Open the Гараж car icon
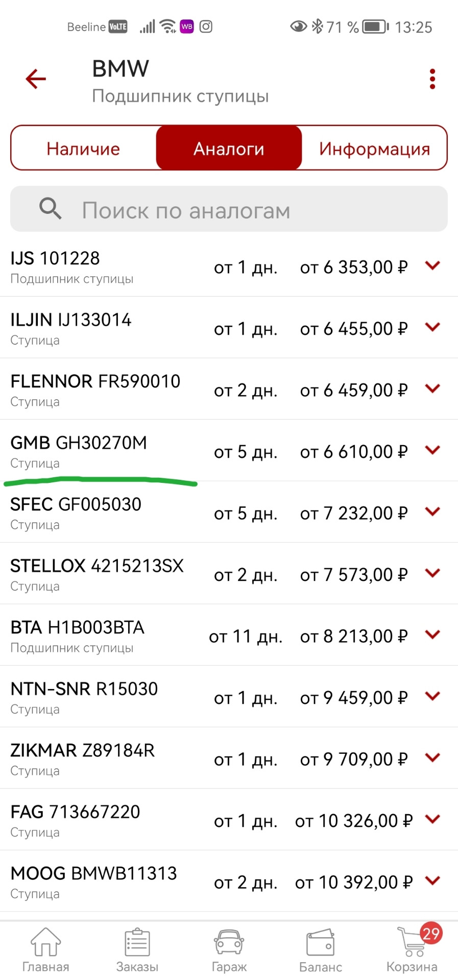 (x=229, y=943)
